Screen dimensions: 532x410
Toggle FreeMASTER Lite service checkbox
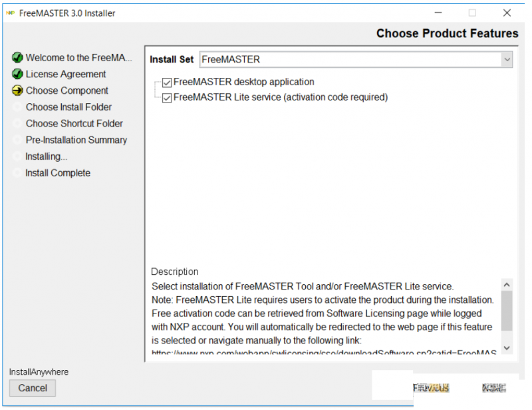click(167, 98)
